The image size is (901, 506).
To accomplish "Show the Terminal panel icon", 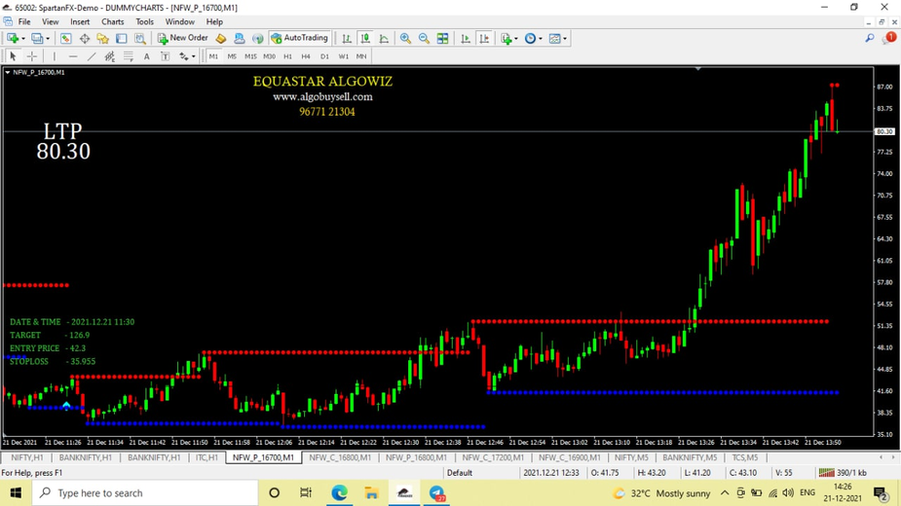I will [x=121, y=38].
